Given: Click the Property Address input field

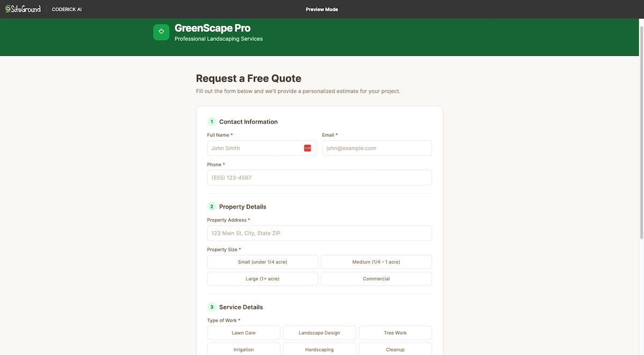Looking at the screenshot, I should [319, 233].
